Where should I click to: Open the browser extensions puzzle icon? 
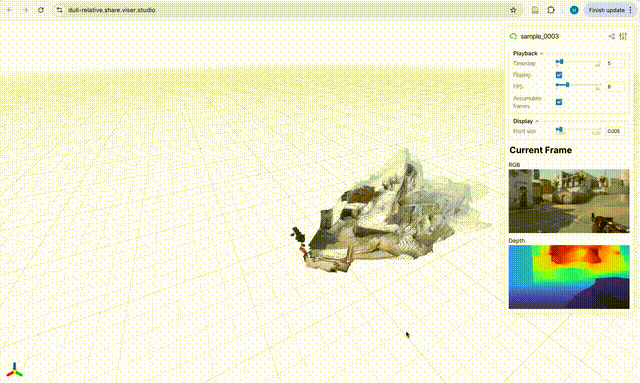(551, 10)
